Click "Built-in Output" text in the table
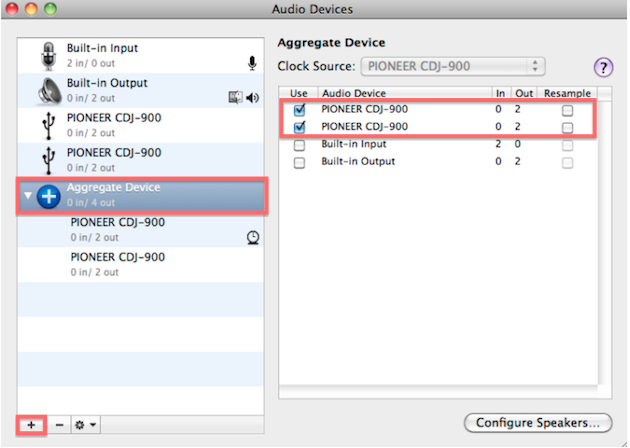This screenshot has height=448, width=630. [358, 161]
